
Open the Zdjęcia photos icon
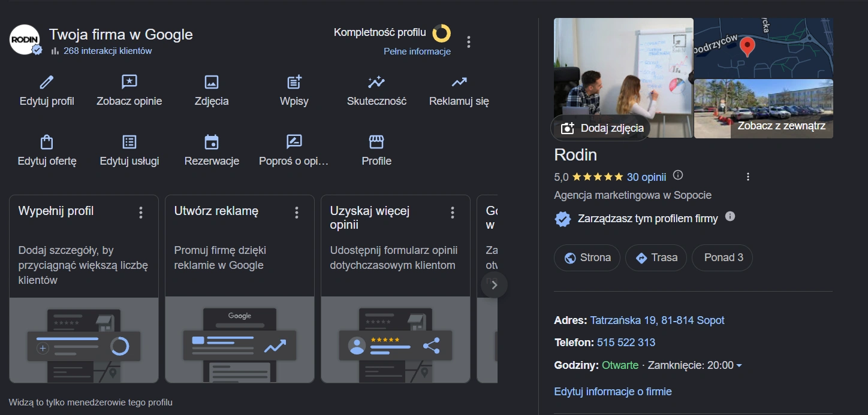pyautogui.click(x=212, y=82)
